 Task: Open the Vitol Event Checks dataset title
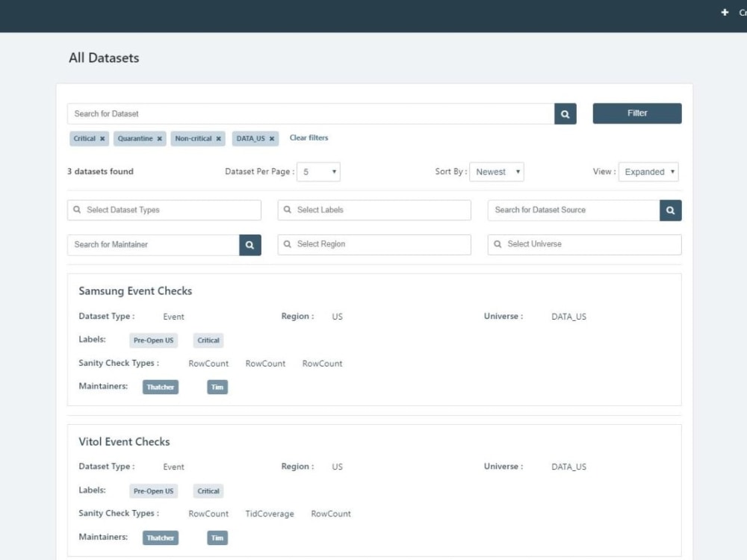124,442
